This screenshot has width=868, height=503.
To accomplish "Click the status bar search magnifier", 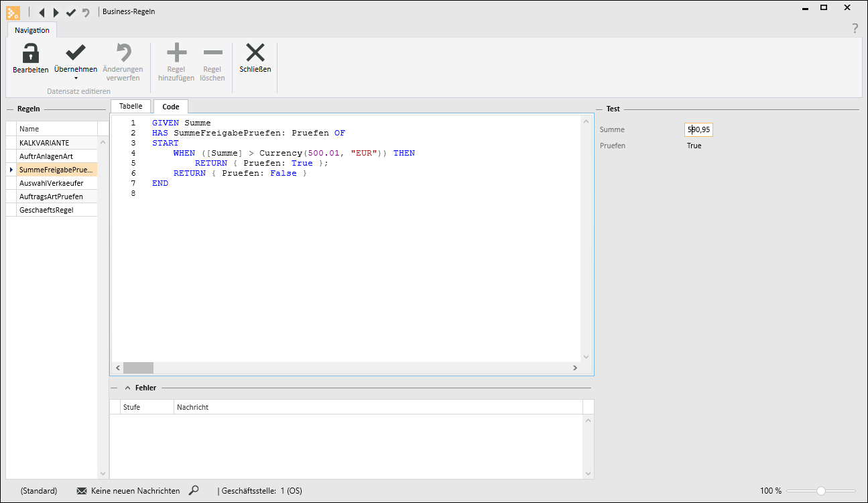I will click(194, 490).
